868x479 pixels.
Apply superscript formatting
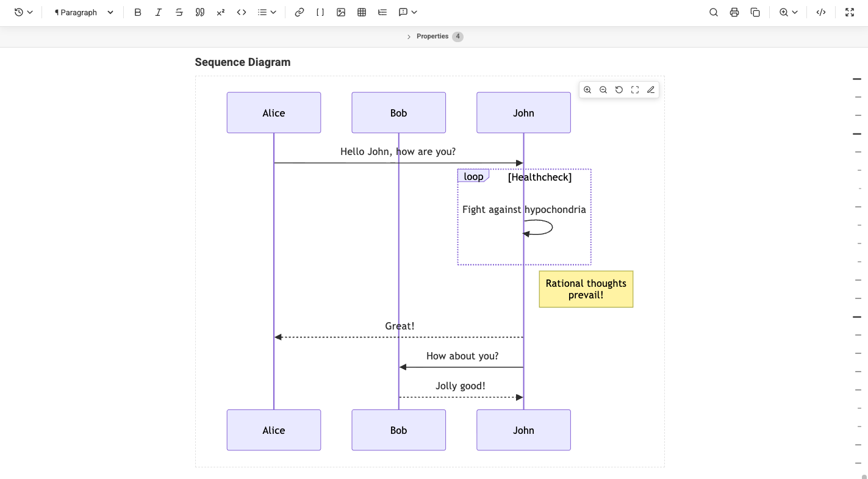pyautogui.click(x=221, y=12)
